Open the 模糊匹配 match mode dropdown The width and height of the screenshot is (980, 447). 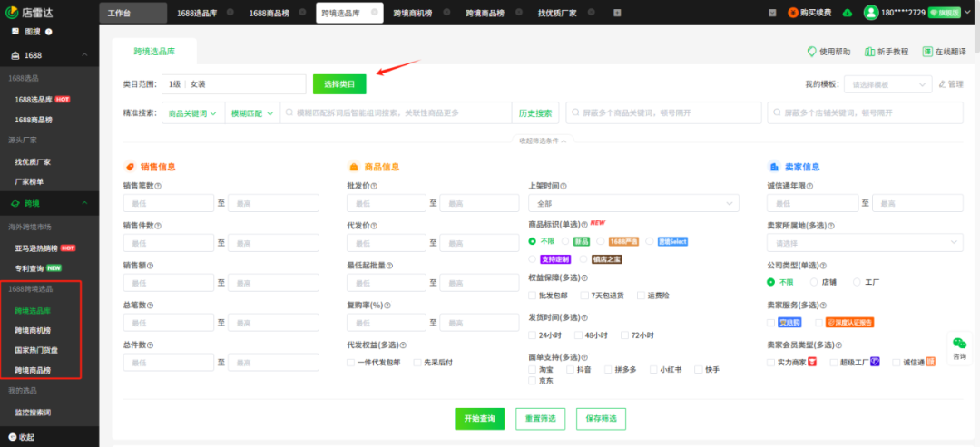click(x=252, y=113)
